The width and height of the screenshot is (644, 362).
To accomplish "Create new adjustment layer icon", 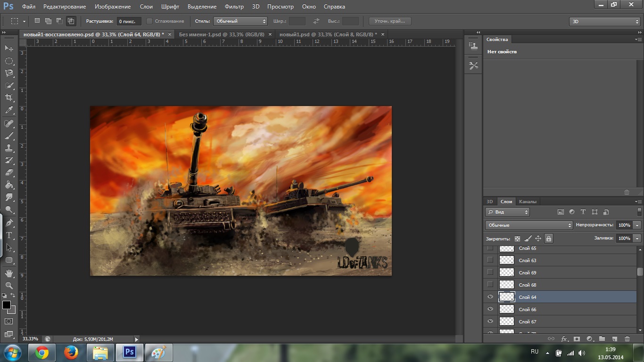I will [589, 338].
